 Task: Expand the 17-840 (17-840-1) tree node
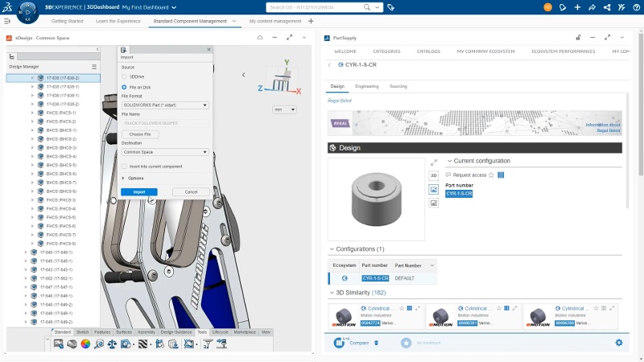click(x=26, y=253)
